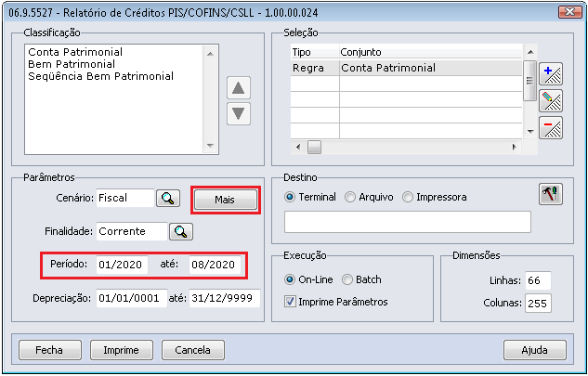The width and height of the screenshot is (588, 376).
Task: Choose On-Line execution mode
Action: (309, 279)
